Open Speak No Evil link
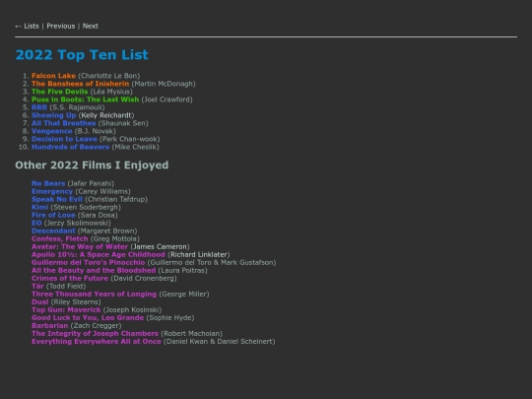This screenshot has width=532, height=399. click(57, 199)
